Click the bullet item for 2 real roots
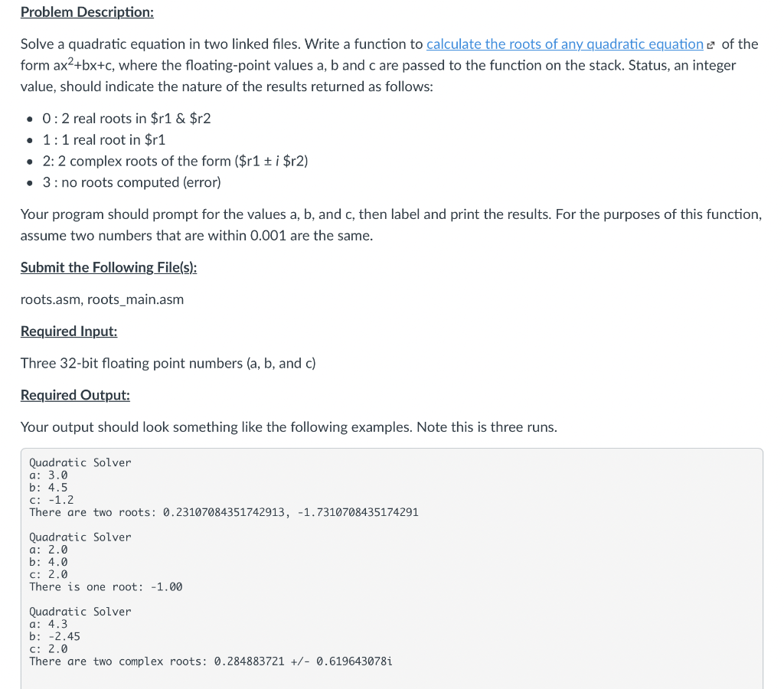 click(126, 119)
